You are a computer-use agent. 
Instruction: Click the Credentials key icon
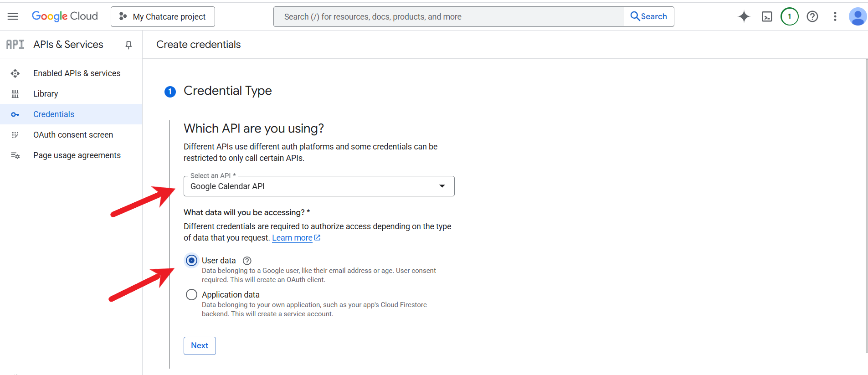[15, 114]
